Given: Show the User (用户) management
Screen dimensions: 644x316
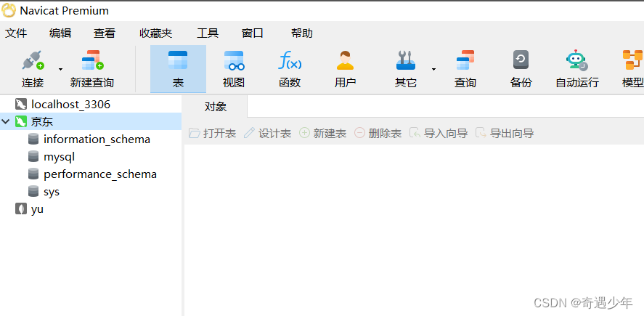Looking at the screenshot, I should 345,69.
